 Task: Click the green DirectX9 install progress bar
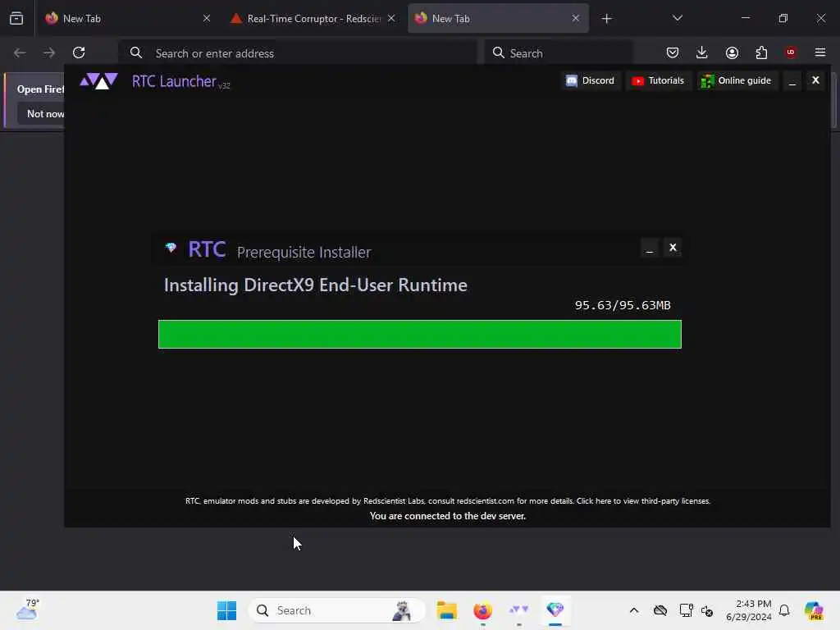click(419, 335)
